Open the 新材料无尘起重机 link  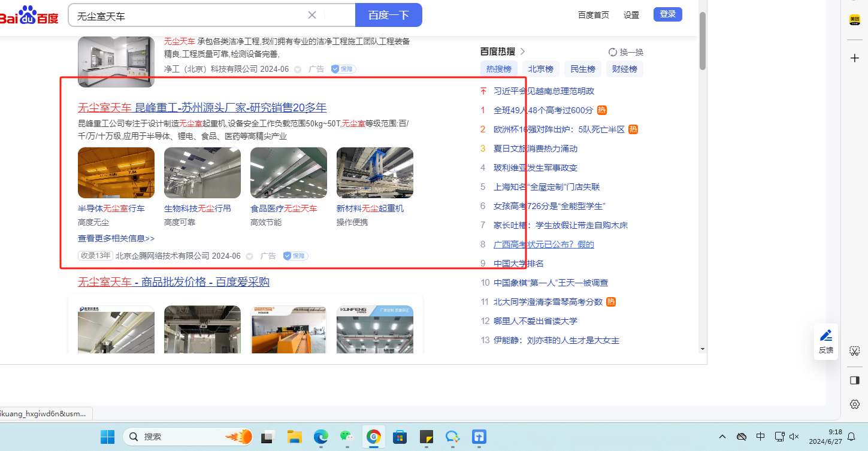tap(370, 208)
